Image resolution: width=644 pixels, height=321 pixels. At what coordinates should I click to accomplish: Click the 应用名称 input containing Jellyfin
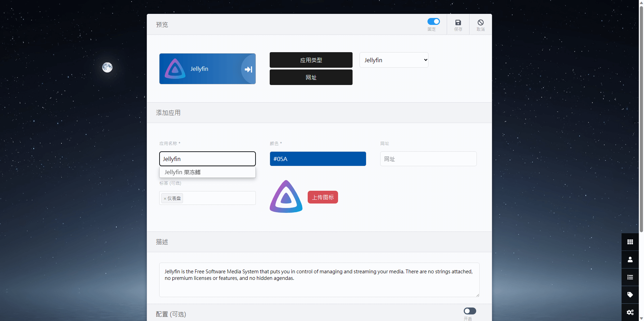(207, 159)
